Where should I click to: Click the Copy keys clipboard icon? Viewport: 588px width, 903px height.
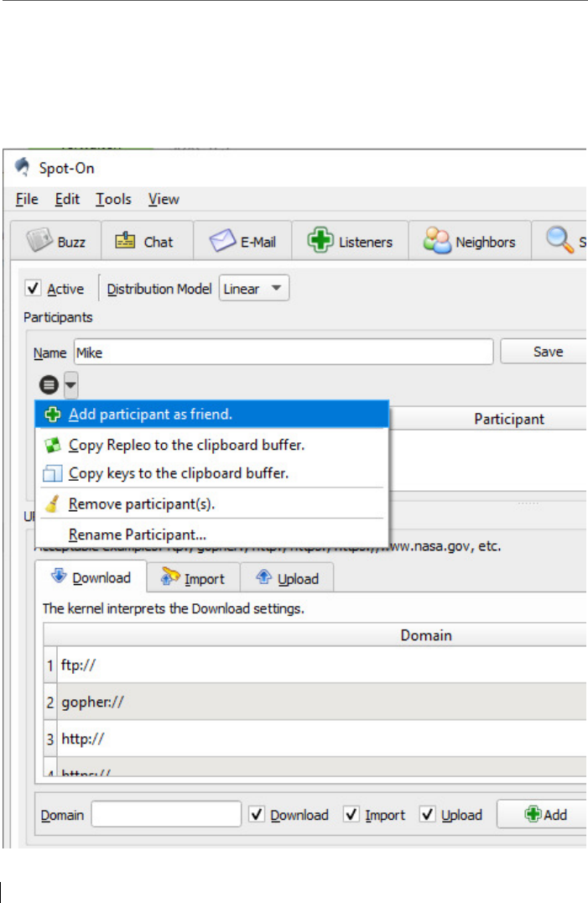53,473
